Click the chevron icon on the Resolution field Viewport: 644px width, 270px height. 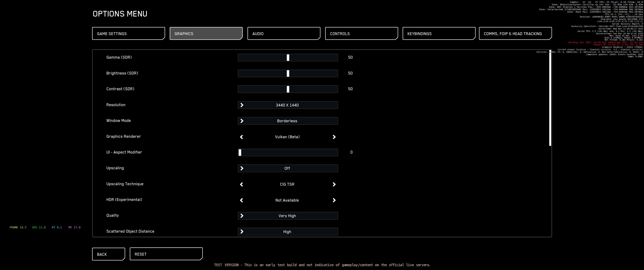coord(242,105)
